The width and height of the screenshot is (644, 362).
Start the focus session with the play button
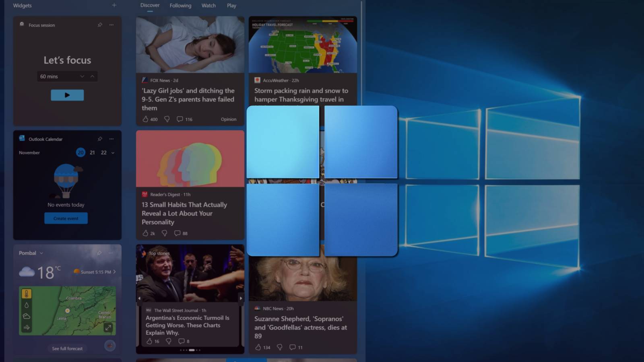[x=67, y=95]
